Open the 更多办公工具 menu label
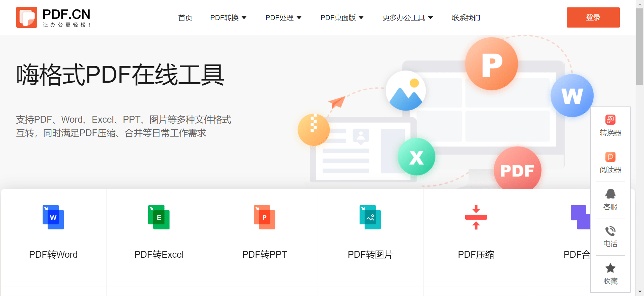Screen dimensions: 644x296 [x=404, y=18]
